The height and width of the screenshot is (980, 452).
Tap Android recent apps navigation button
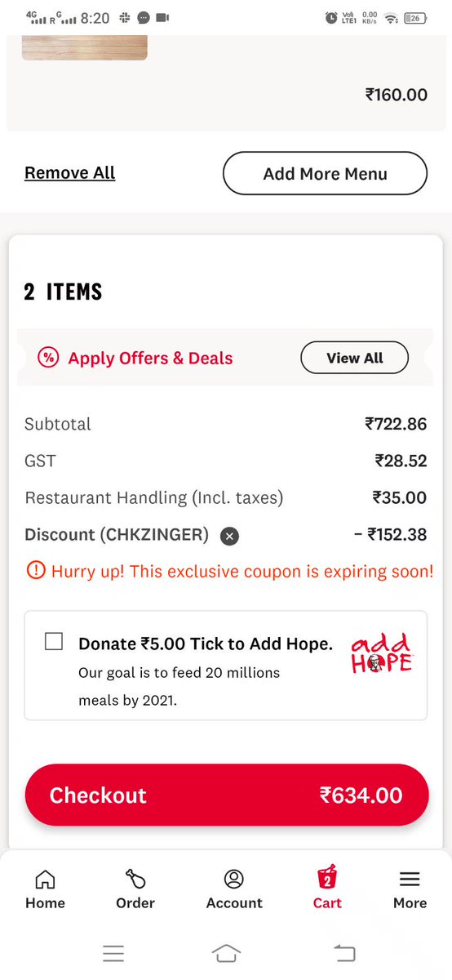[113, 952]
